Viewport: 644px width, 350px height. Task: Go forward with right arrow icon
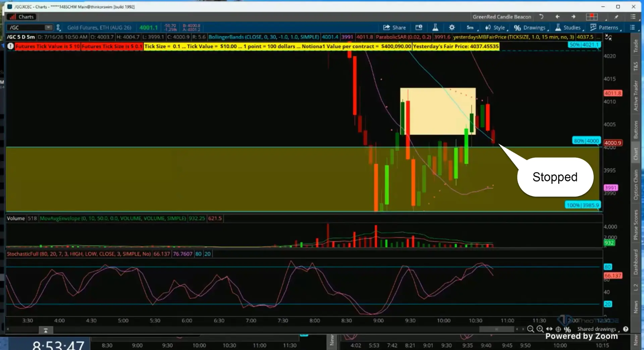[574, 16]
